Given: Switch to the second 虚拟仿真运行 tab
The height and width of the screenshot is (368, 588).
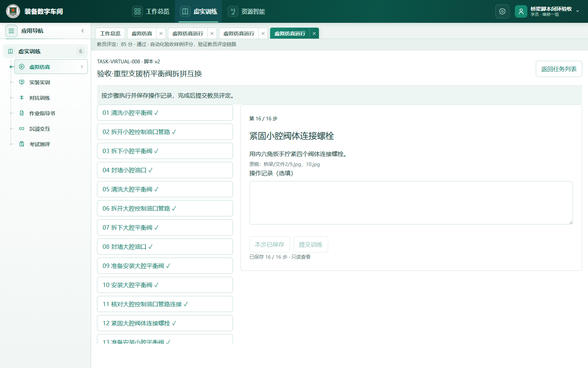Looking at the screenshot, I should (239, 33).
